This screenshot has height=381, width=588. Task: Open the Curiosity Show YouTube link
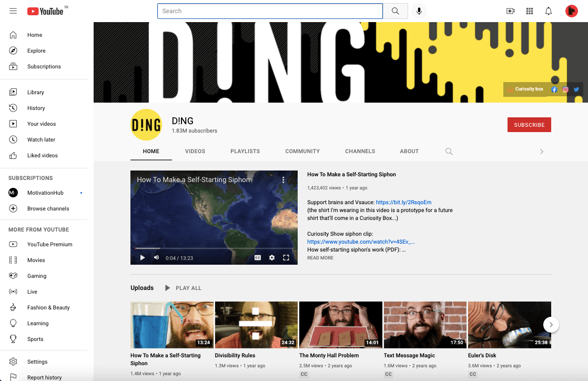361,242
